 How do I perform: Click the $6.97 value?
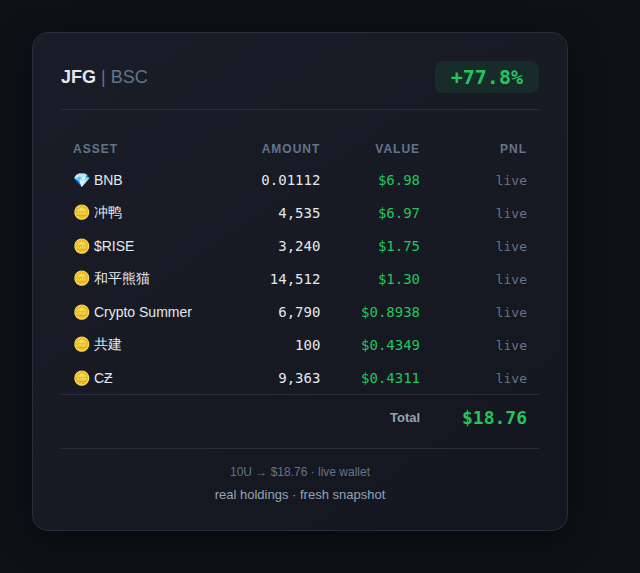click(x=399, y=213)
